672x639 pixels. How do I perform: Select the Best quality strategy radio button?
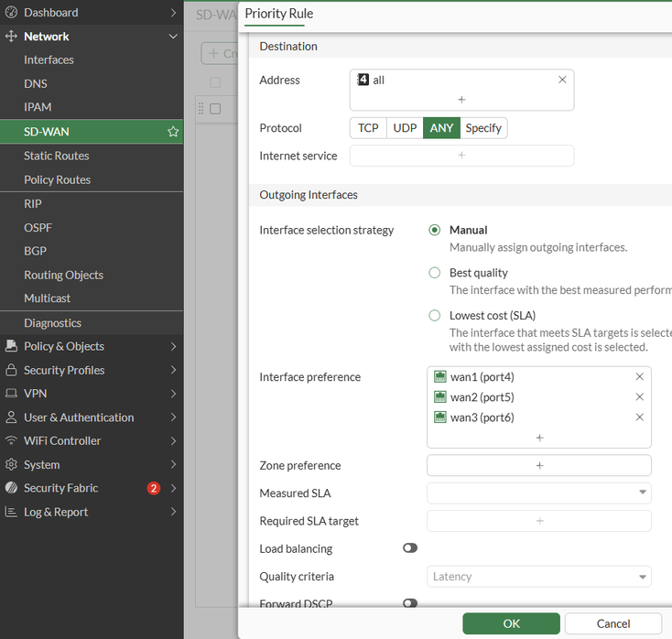tap(435, 273)
